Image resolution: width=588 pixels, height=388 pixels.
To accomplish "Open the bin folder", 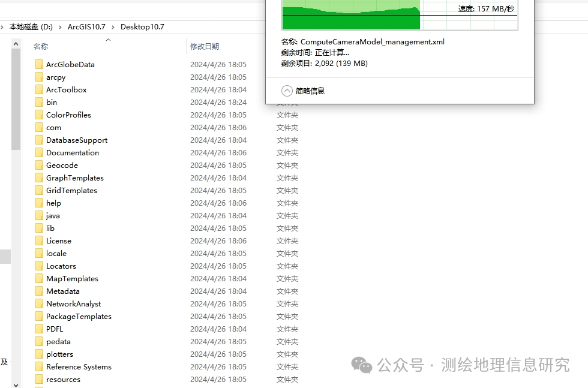I will [53, 102].
